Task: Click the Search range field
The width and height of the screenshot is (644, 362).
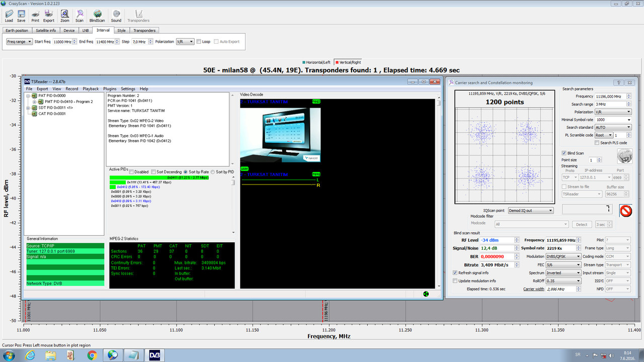Action: coord(613,104)
